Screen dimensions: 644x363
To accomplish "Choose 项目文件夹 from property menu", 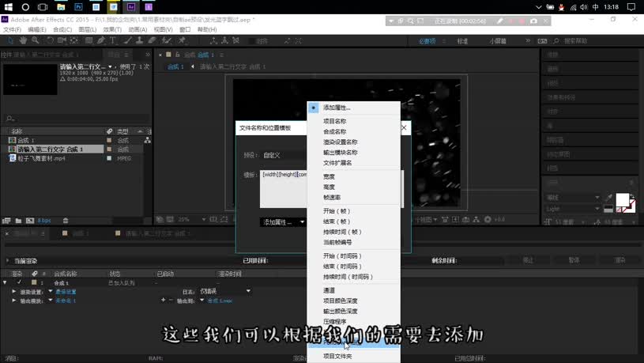I will point(353,356).
